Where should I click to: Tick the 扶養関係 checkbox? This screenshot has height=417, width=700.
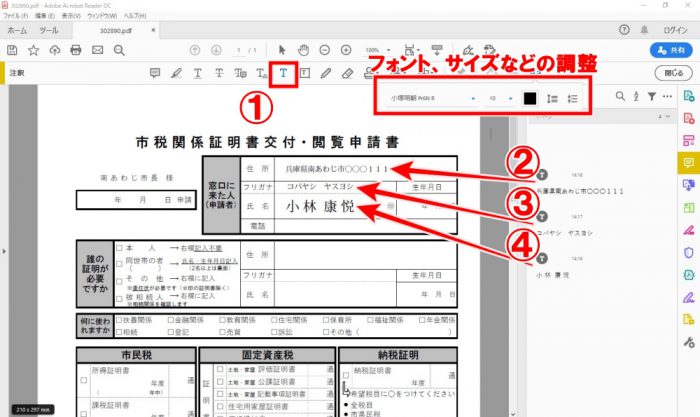pos(119,320)
